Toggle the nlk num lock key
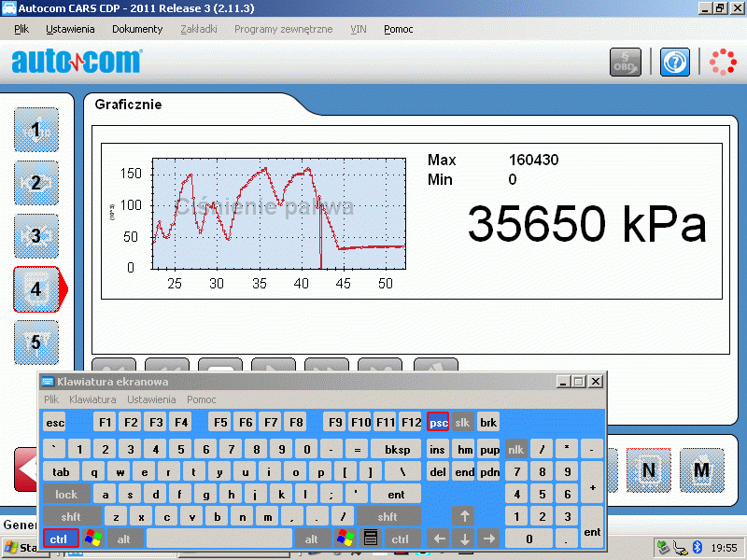The image size is (747, 560). [516, 450]
